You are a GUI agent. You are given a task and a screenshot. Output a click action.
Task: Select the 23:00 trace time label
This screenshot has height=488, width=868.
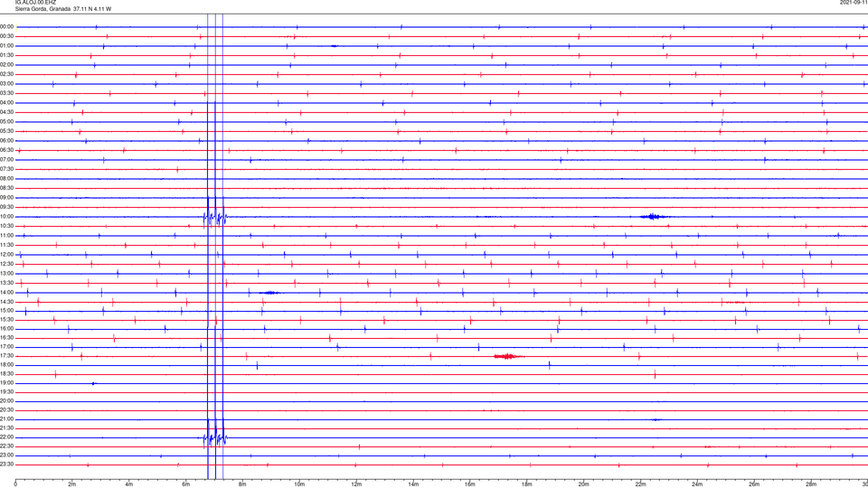(x=6, y=455)
